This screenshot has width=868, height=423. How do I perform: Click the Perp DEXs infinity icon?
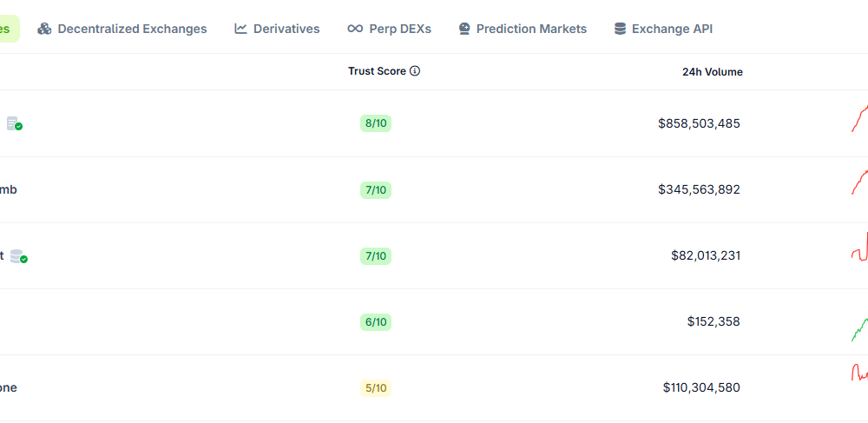(x=354, y=29)
